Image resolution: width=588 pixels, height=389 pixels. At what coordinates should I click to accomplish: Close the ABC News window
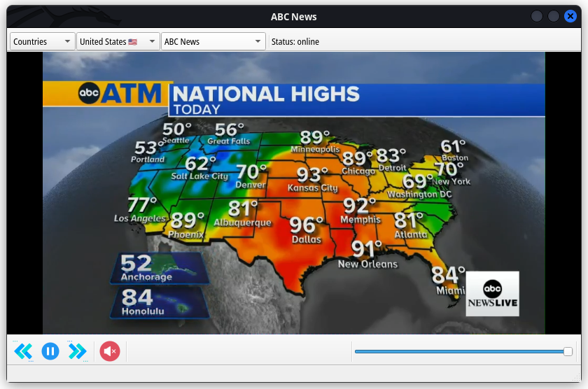pyautogui.click(x=570, y=16)
